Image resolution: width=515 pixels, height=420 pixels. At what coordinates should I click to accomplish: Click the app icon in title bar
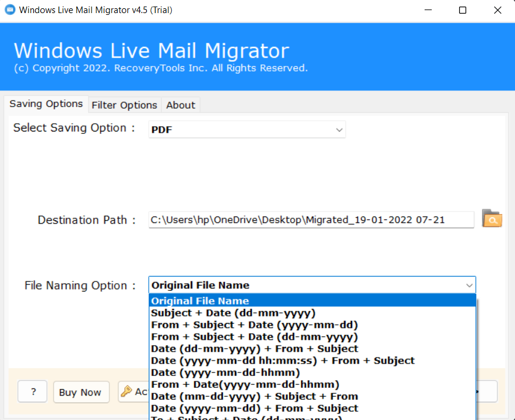click(x=10, y=10)
